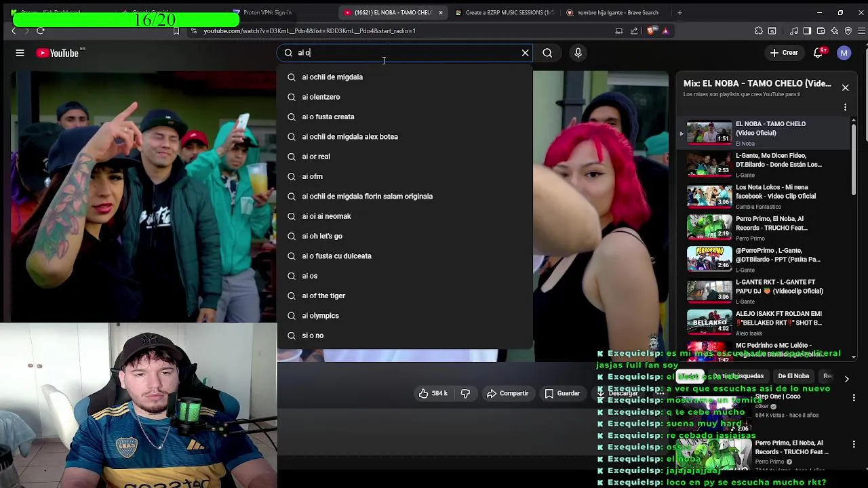Choose suggestion 'ai olentzero'
The image size is (868, 488).
[x=404, y=97]
